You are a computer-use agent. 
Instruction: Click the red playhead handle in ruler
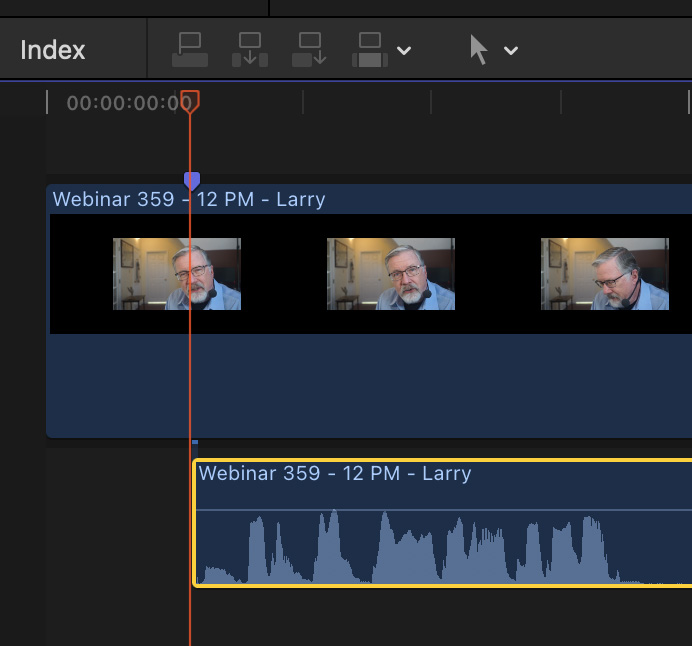(x=190, y=101)
